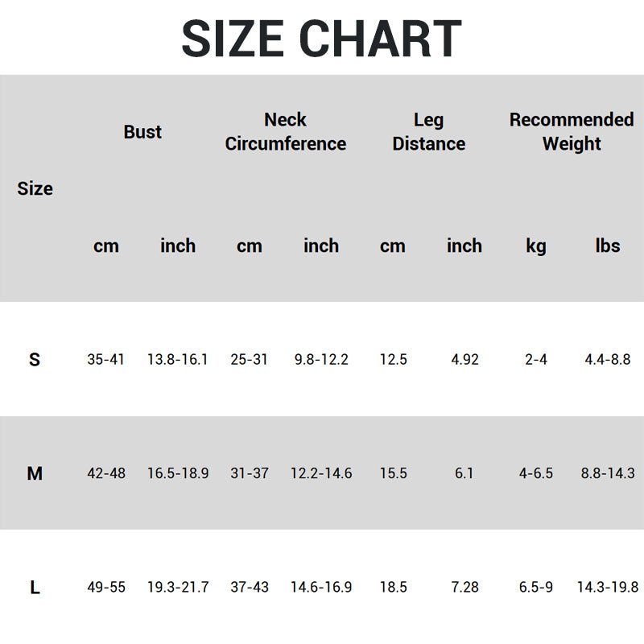Select the Neck Circumference header
644x644 pixels.
click(x=285, y=132)
